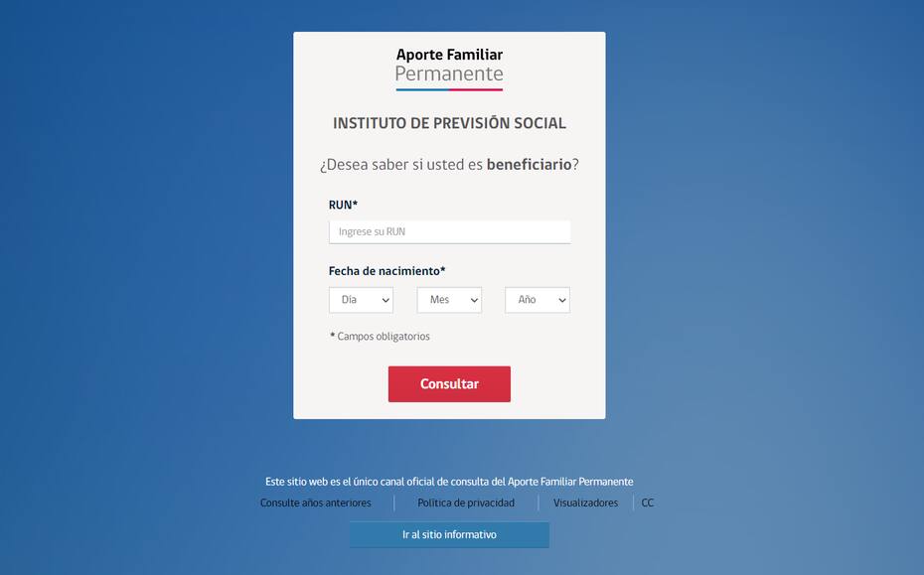Follow the Visualizadores link
Viewport: 924px width, 575px height.
click(x=586, y=503)
